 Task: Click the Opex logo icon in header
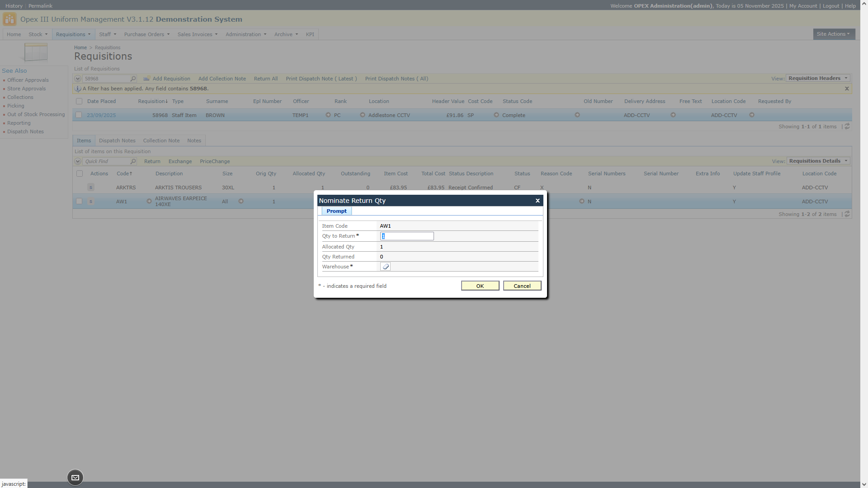click(x=9, y=19)
